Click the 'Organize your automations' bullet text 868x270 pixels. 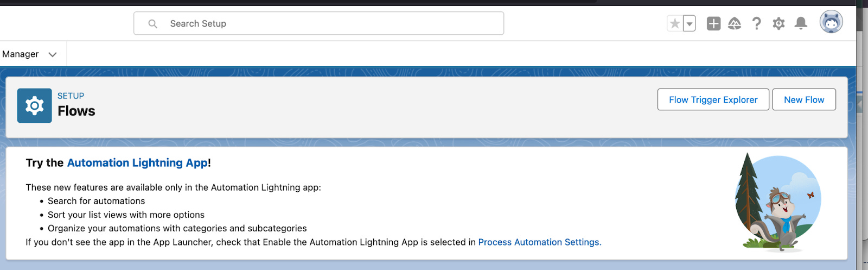[x=177, y=228]
